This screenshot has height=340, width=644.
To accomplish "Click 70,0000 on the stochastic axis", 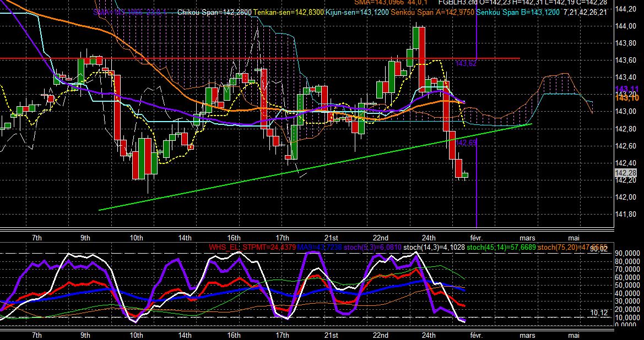I will pos(626,270).
